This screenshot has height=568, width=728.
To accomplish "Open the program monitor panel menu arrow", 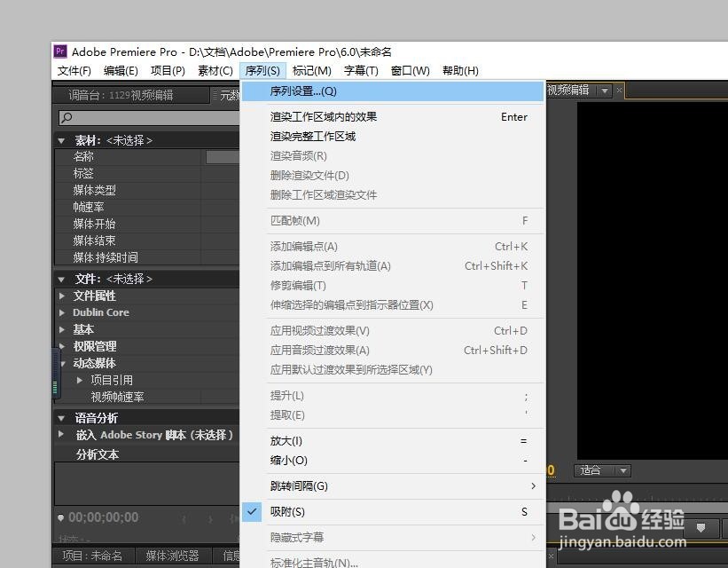I will [605, 91].
